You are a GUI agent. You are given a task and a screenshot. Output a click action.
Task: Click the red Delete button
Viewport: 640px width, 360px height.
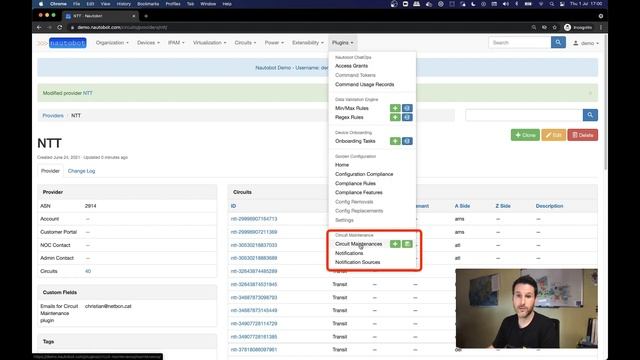582,135
